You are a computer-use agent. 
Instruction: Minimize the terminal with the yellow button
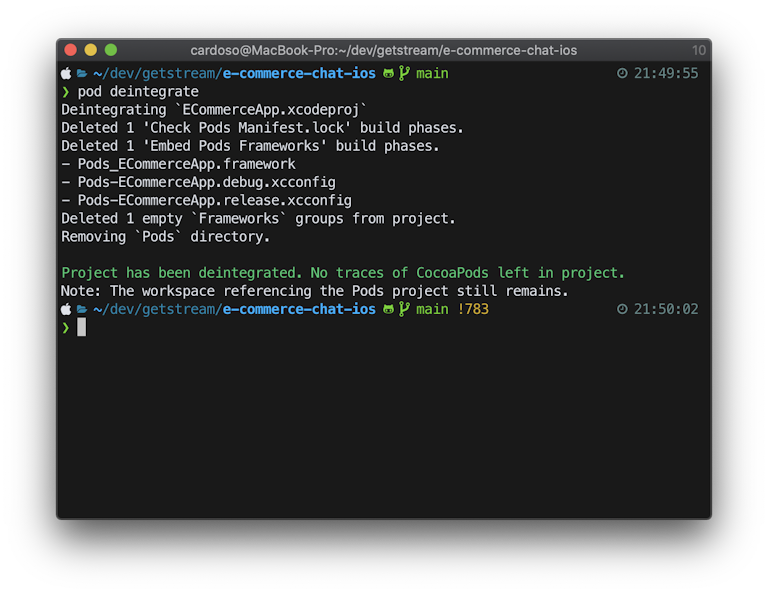point(91,50)
